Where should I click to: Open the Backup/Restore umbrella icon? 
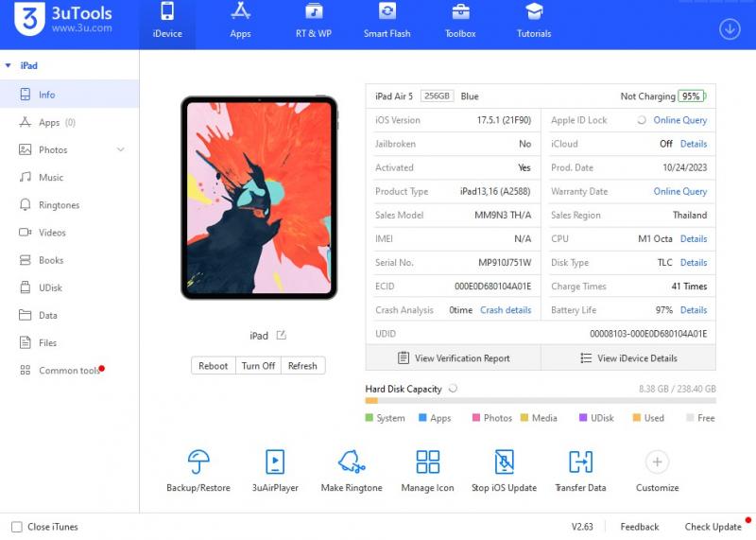point(198,462)
